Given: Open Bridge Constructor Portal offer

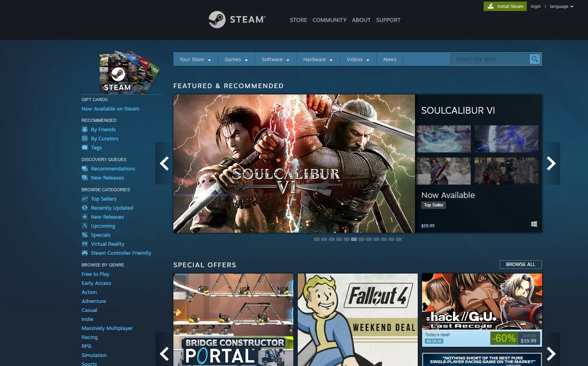Looking at the screenshot, I should [233, 320].
